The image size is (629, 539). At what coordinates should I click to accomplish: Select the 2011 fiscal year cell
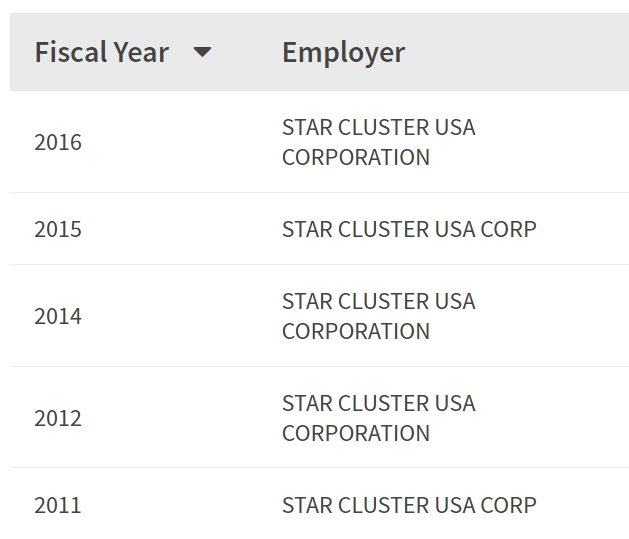coord(58,505)
